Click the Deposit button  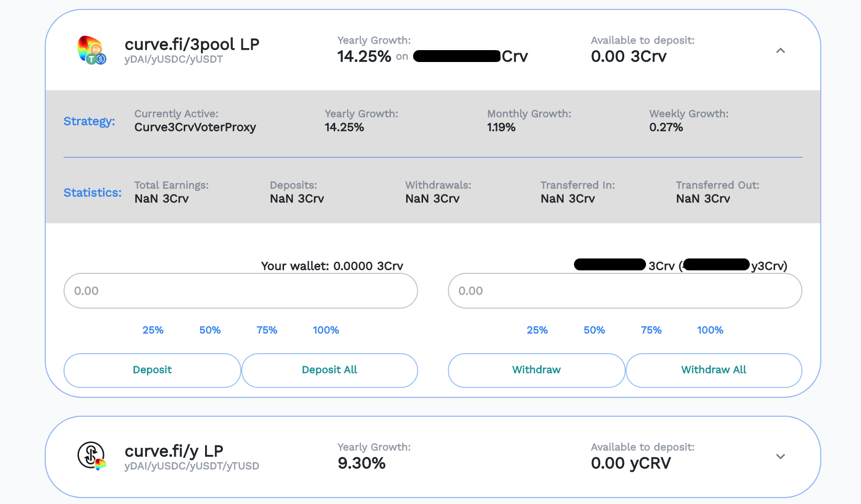[152, 370]
